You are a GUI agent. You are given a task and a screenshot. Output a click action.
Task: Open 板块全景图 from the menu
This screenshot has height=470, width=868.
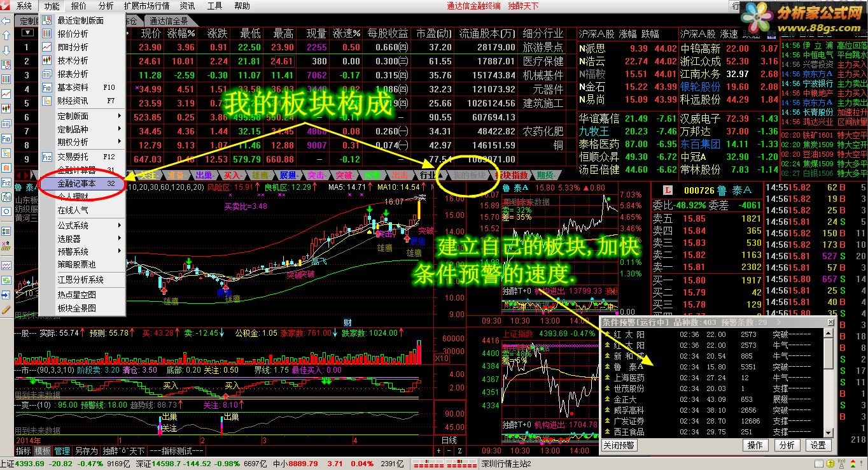[x=82, y=308]
